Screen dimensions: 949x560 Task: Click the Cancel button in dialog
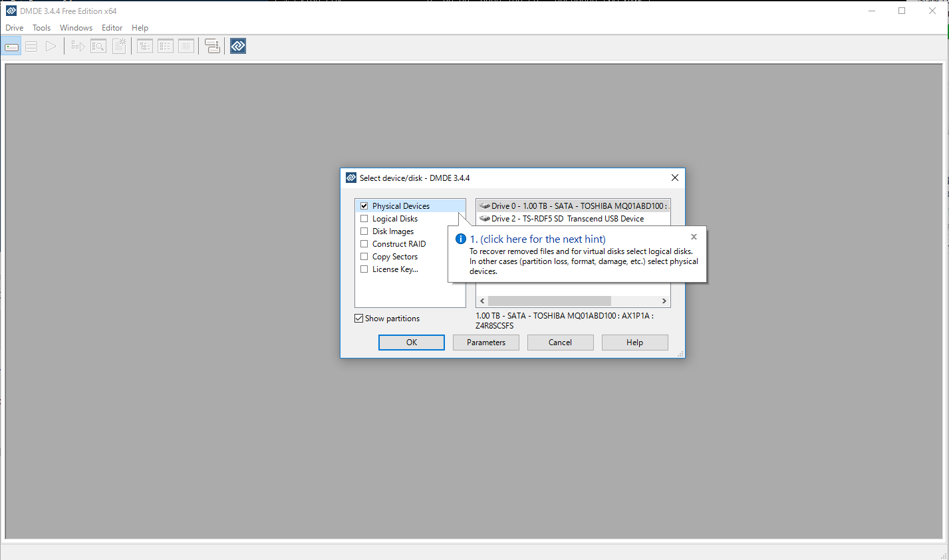pyautogui.click(x=561, y=343)
